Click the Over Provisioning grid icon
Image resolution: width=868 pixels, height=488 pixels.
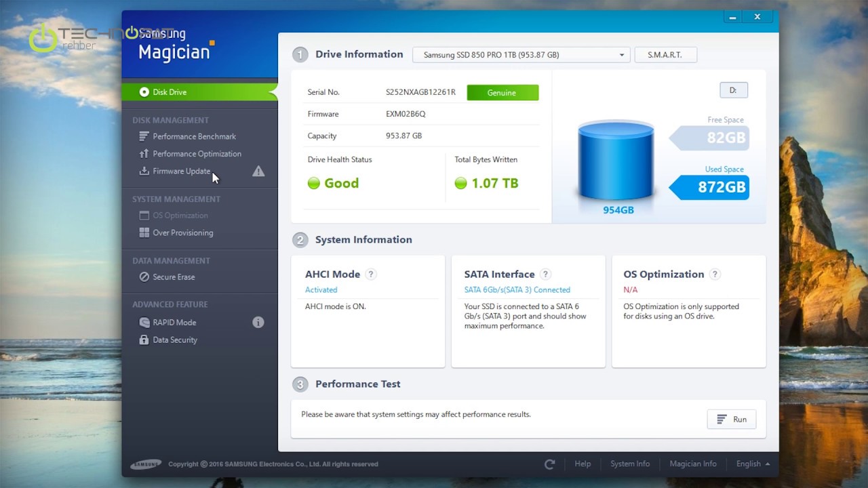[x=144, y=232]
